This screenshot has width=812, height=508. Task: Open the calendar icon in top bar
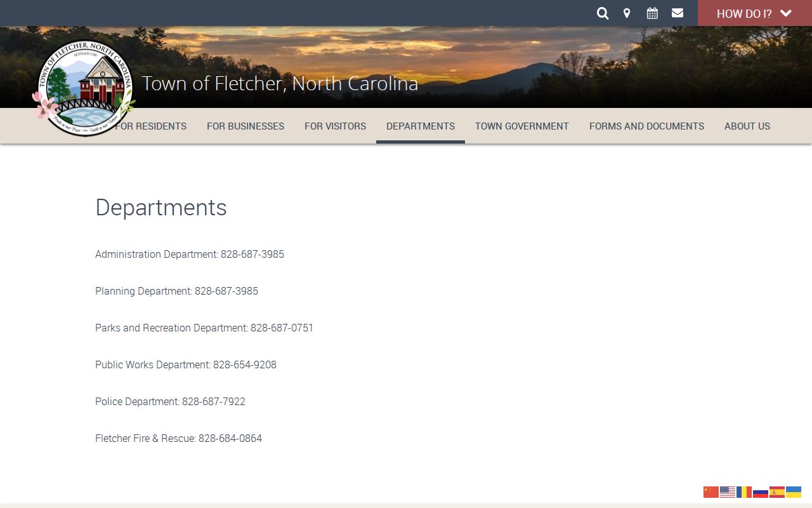tap(652, 13)
